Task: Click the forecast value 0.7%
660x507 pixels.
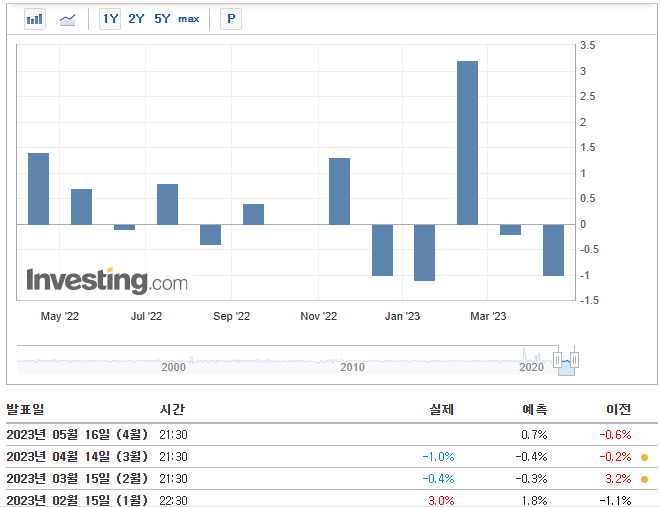Action: point(534,435)
